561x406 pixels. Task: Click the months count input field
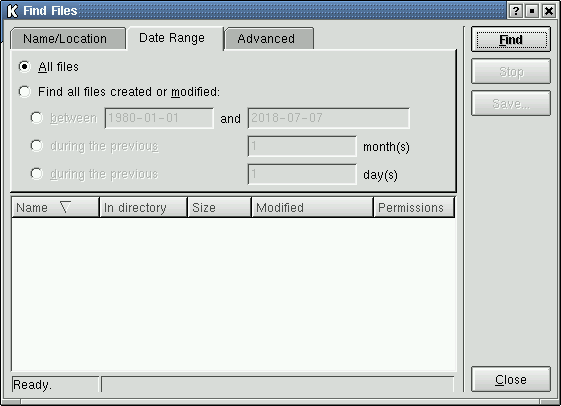302,146
